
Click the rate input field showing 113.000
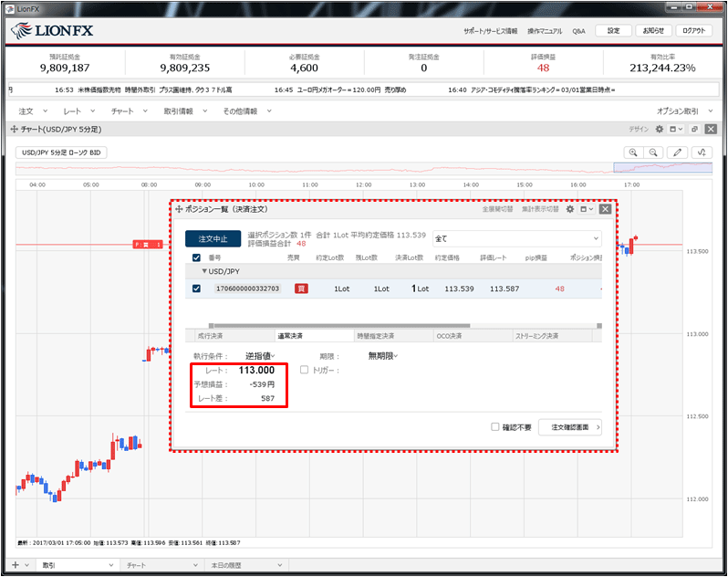click(x=256, y=371)
